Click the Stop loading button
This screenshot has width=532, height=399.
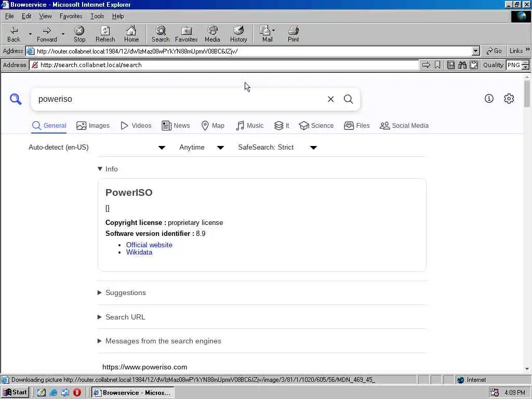(79, 34)
